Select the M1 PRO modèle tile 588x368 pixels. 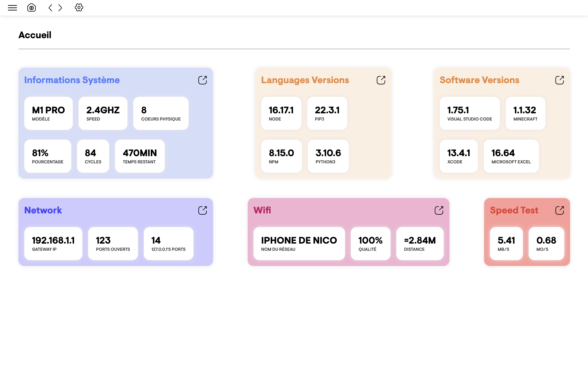(x=48, y=113)
